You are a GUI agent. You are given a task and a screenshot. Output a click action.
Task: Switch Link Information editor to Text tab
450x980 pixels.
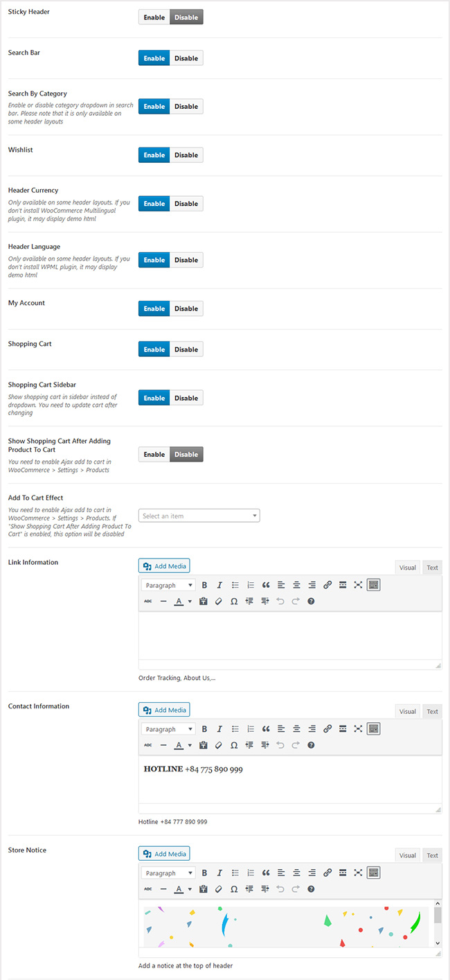click(x=432, y=568)
